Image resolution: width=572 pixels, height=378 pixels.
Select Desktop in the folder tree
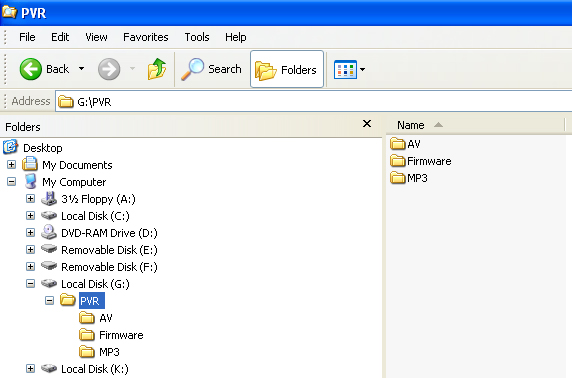pos(43,148)
